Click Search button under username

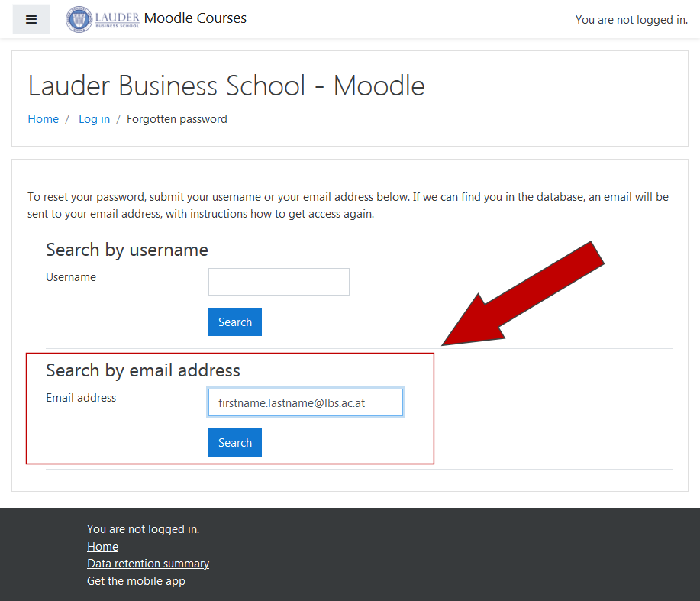[235, 322]
